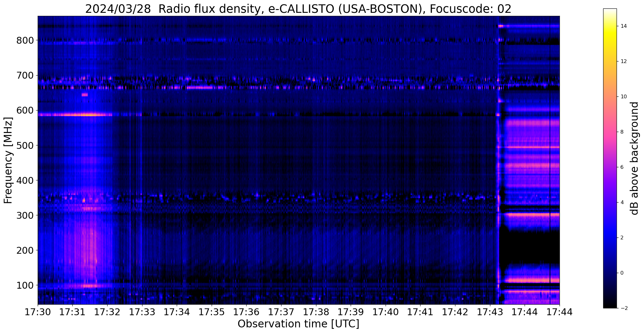Click the 'dB above background' colorbar label
644x333 pixels.
[x=634, y=158]
